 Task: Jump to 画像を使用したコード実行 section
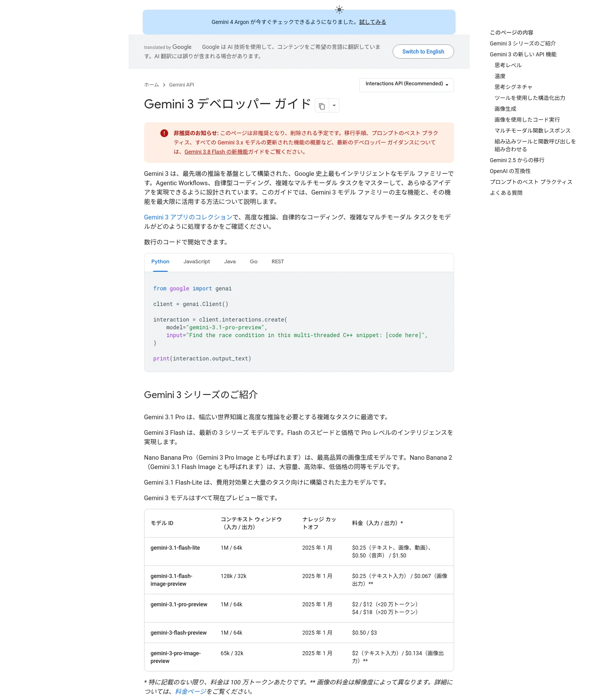[x=527, y=120]
